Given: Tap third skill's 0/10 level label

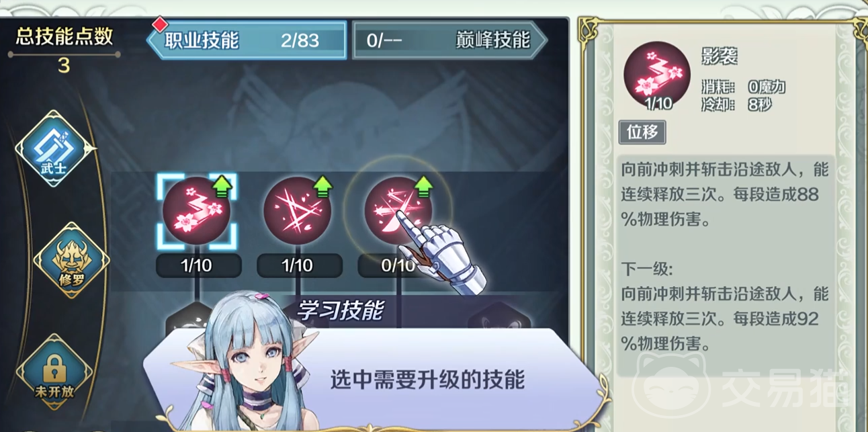Looking at the screenshot, I should (x=398, y=265).
